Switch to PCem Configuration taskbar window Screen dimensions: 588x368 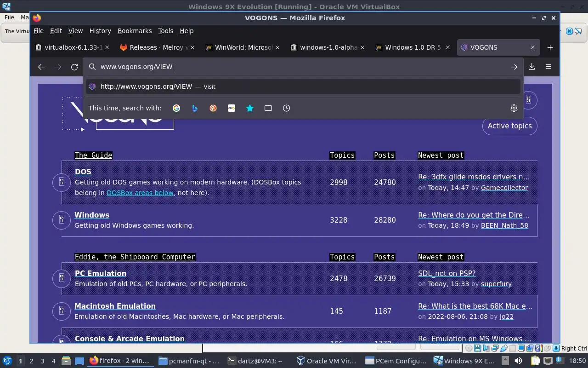396,361
